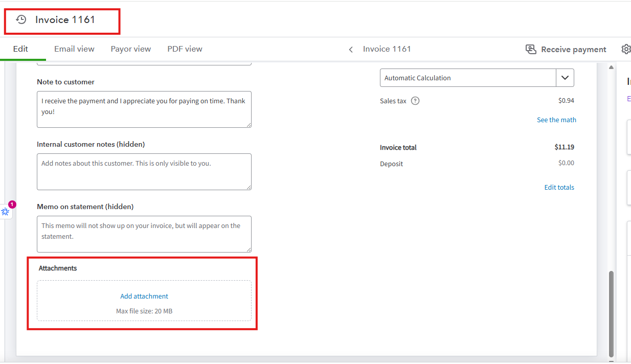Open invoice history via the clock icon

coord(21,20)
